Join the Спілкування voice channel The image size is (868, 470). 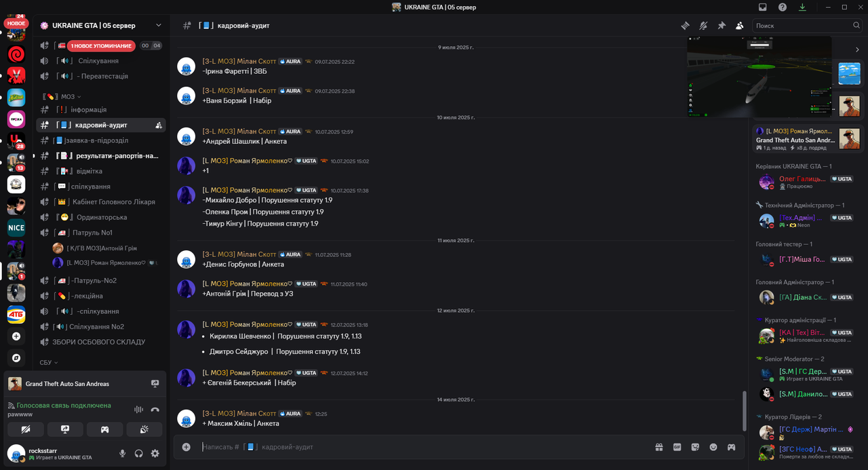(x=102, y=61)
